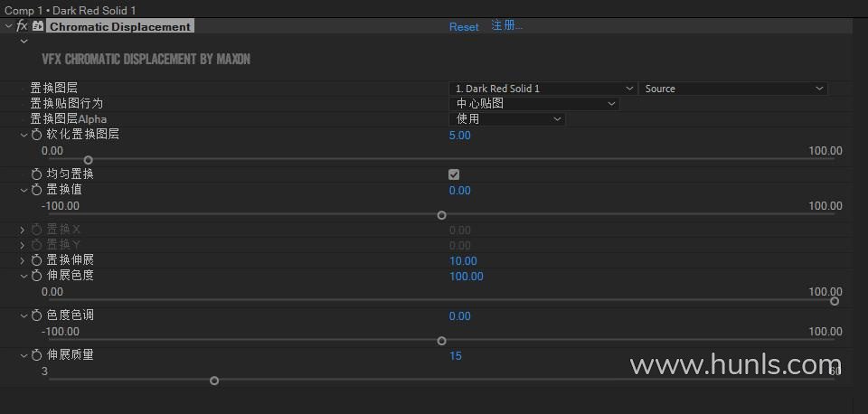The height and width of the screenshot is (414, 868).
Task: Expand the 置换伸展 property
Action: (23, 260)
